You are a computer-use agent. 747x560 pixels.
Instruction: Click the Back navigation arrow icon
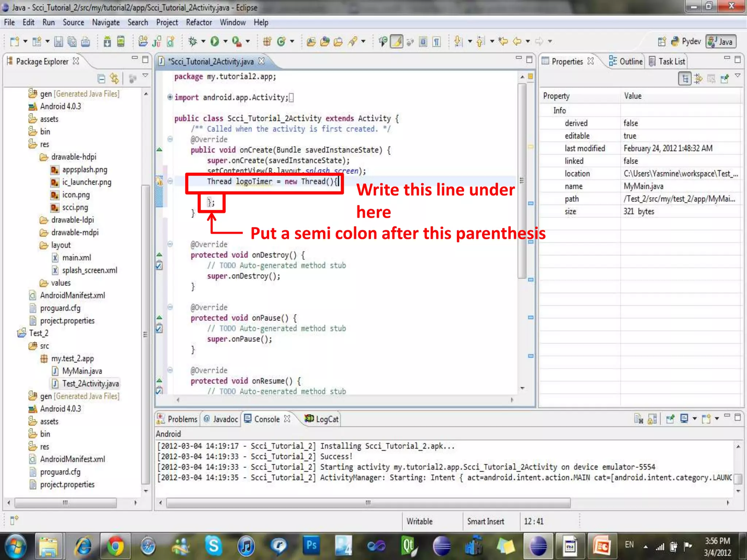[517, 42]
